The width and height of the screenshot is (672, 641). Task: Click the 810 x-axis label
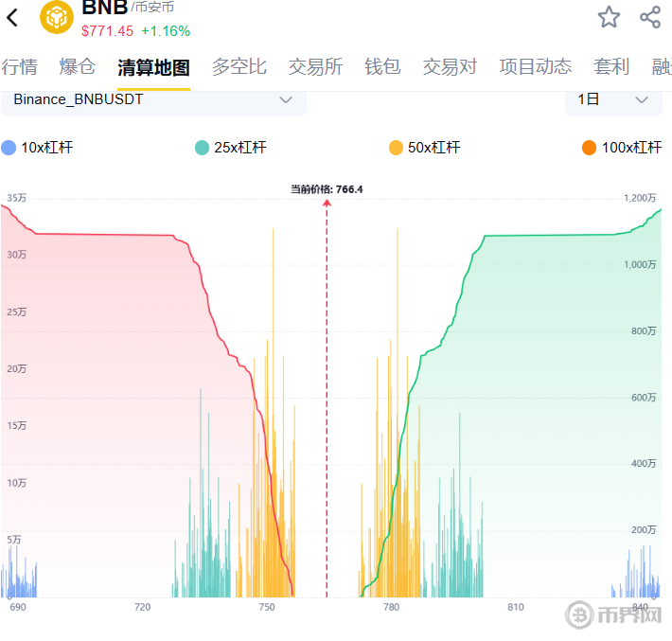516,607
